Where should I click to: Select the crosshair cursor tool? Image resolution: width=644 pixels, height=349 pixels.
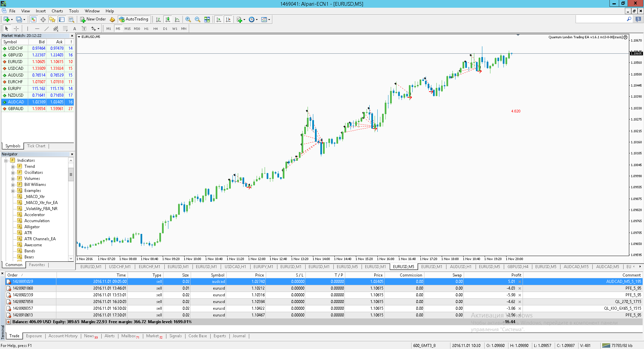[16, 29]
